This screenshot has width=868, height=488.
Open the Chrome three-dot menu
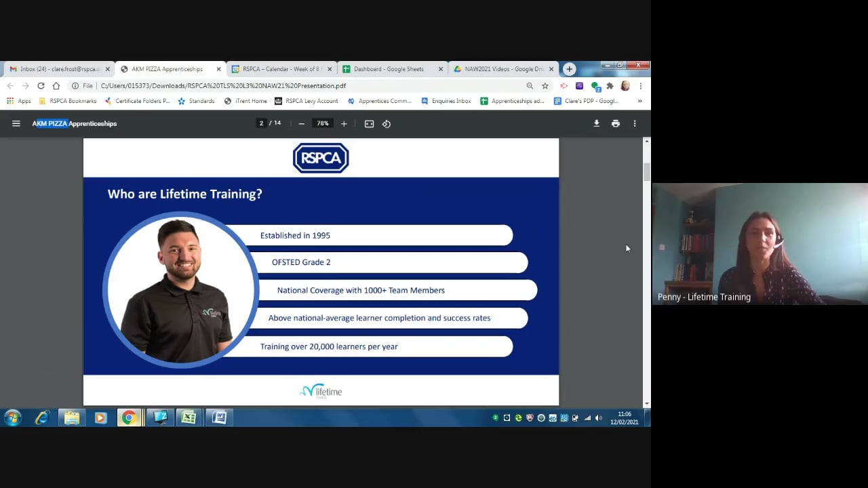[641, 86]
